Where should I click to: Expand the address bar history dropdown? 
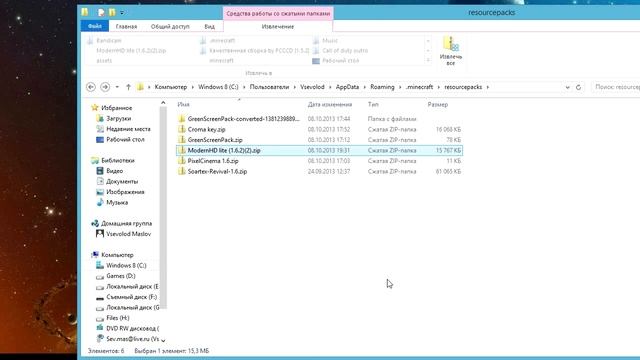click(x=567, y=87)
